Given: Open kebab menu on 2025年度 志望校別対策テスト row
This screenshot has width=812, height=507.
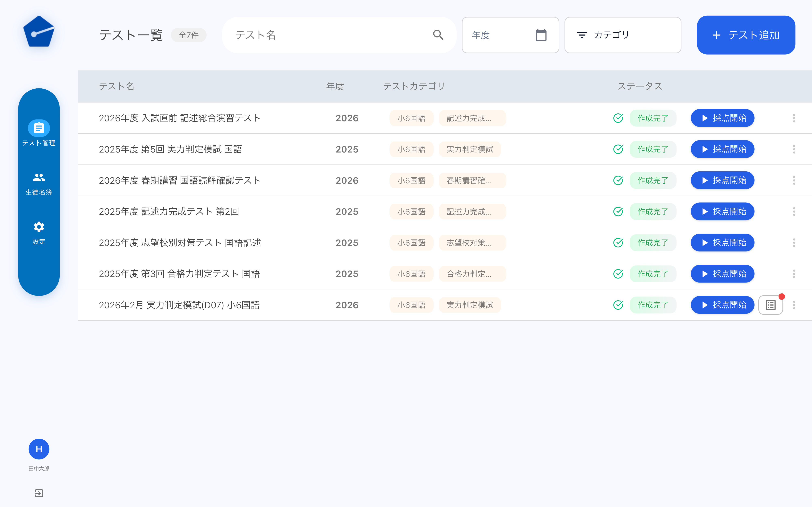Looking at the screenshot, I should click(794, 242).
